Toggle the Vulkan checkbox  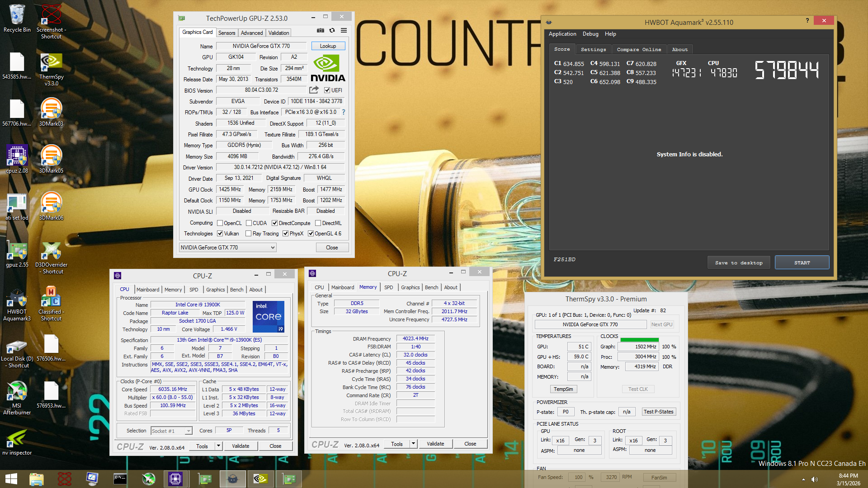tap(220, 234)
